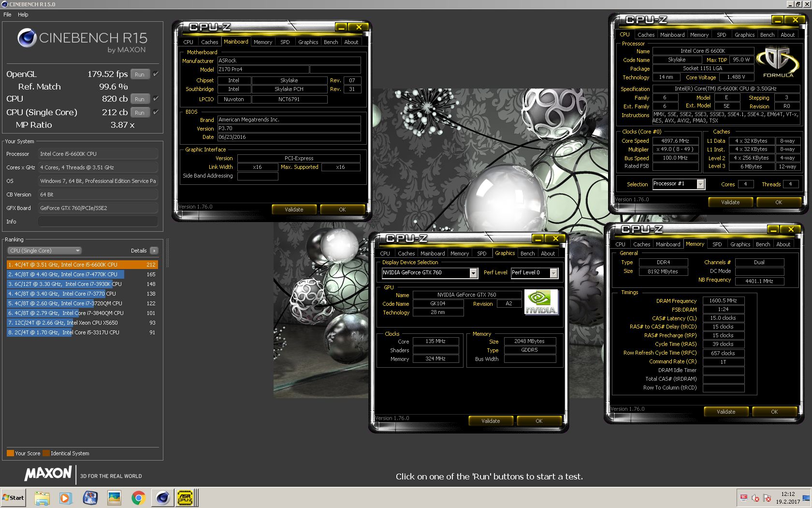Image resolution: width=812 pixels, height=508 pixels.
Task: Click Validate in Graphics CPU-Z window
Action: pos(491,421)
